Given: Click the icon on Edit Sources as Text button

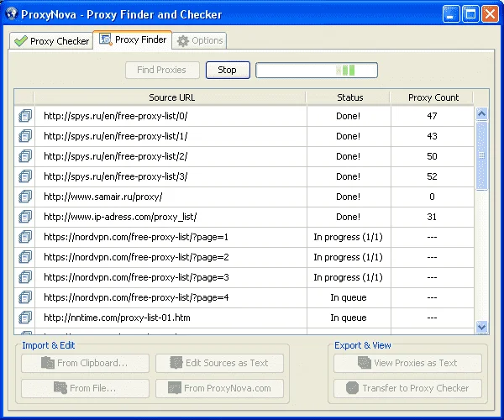Looking at the screenshot, I should [176, 363].
